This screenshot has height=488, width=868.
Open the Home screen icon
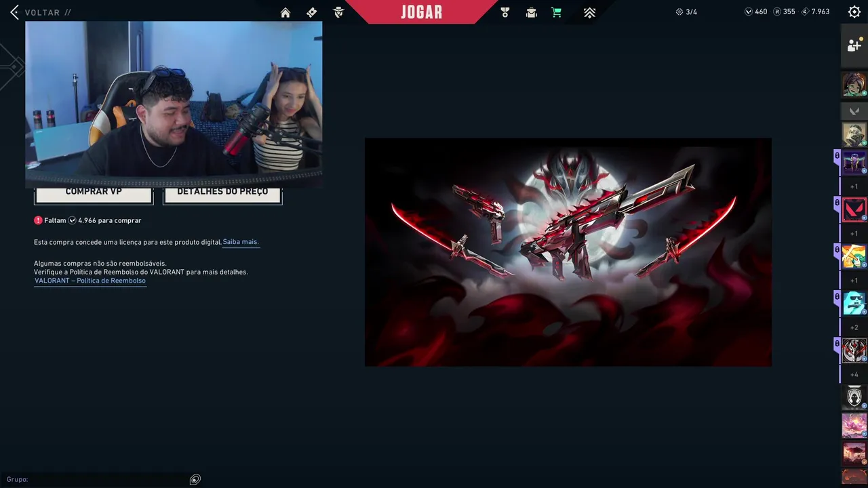click(285, 12)
